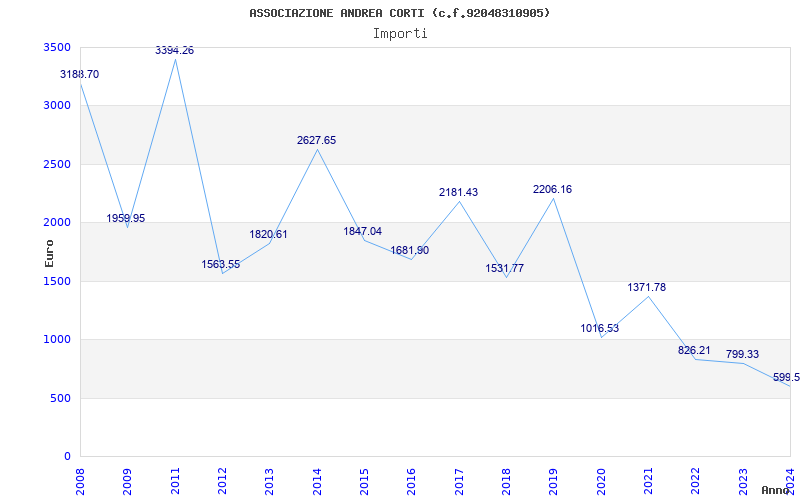Select the 1959.95 data label
Screen dimensions: 800x500
[x=126, y=218]
